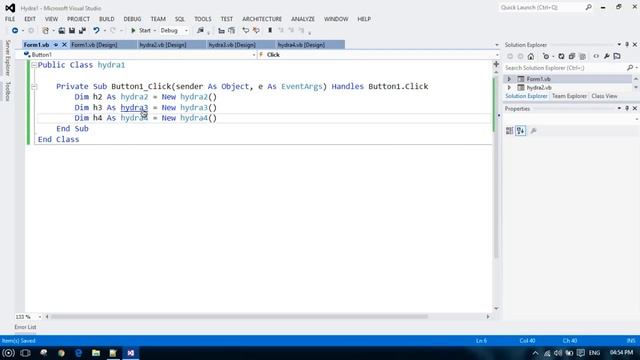Click the Visual Studio taskbar icon

(131, 353)
